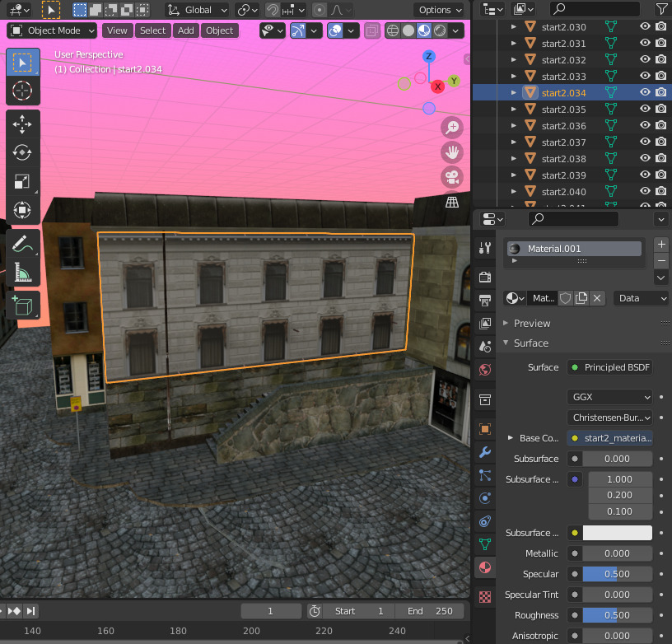672x644 pixels.
Task: Click the Subsurface Color swatch
Action: (618, 532)
